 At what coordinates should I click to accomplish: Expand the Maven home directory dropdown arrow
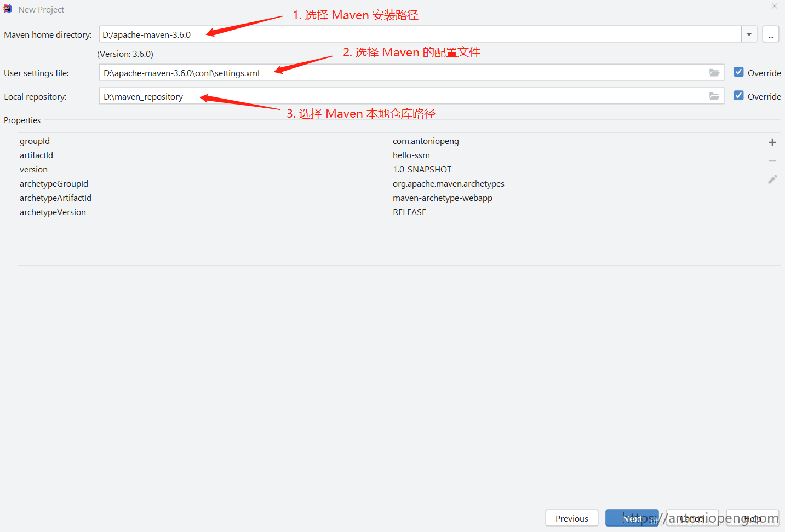coord(748,34)
